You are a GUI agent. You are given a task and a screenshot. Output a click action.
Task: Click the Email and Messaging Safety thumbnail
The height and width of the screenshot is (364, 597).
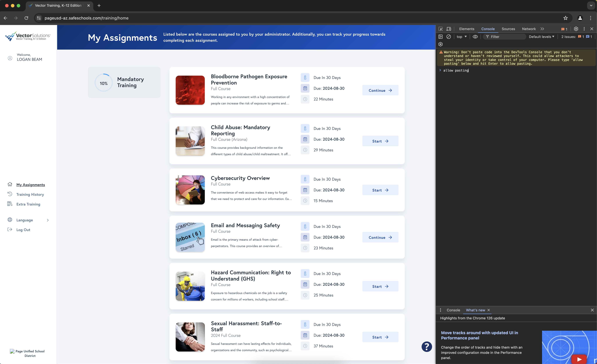coord(190,237)
